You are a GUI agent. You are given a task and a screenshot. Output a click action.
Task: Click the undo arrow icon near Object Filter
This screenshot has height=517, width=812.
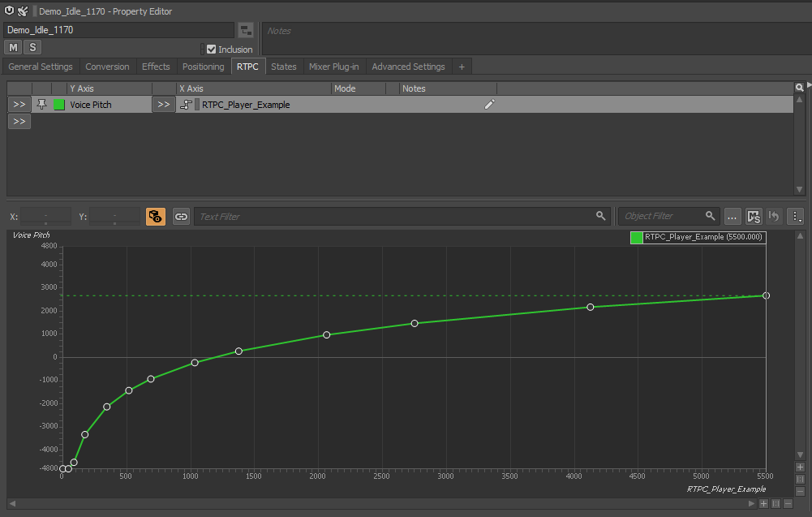point(774,216)
